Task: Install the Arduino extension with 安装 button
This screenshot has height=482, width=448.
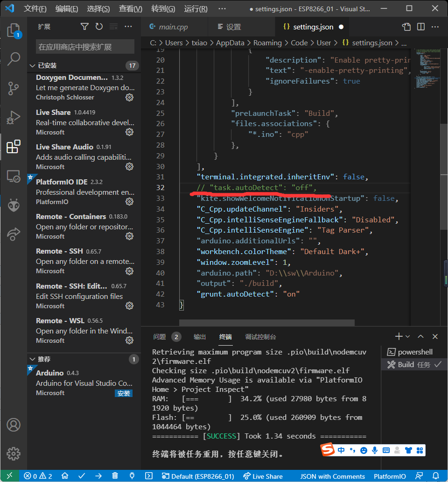Action: pyautogui.click(x=124, y=393)
